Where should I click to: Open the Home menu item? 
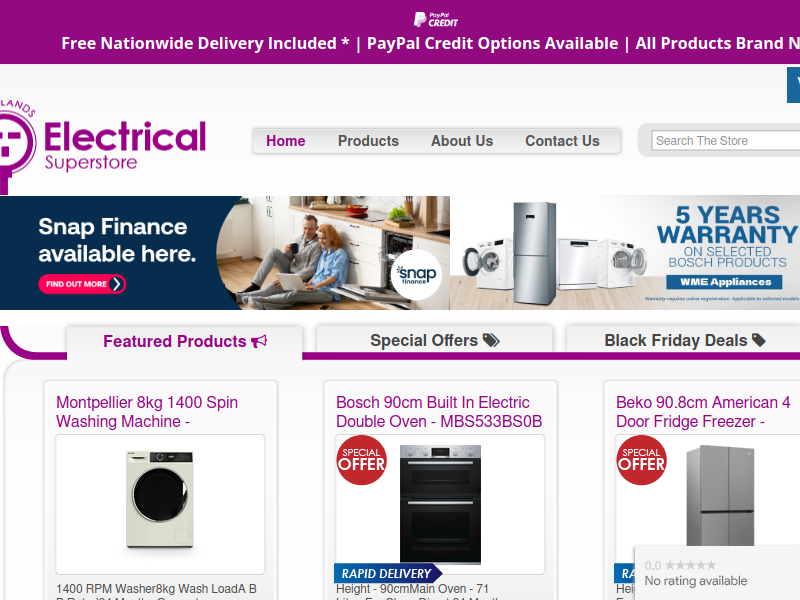[x=286, y=141]
